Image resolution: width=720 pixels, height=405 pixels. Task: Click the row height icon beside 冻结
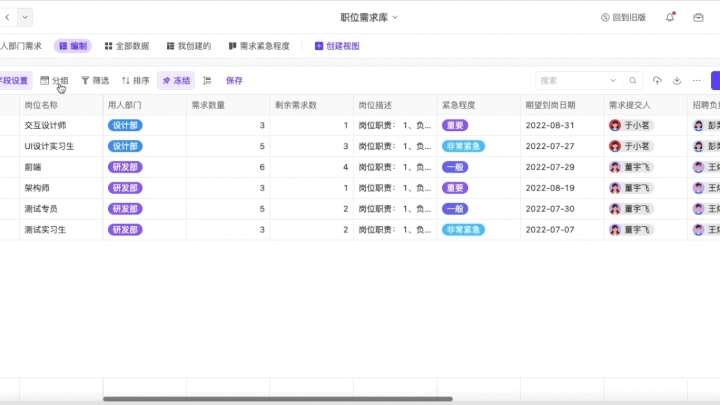click(x=207, y=80)
